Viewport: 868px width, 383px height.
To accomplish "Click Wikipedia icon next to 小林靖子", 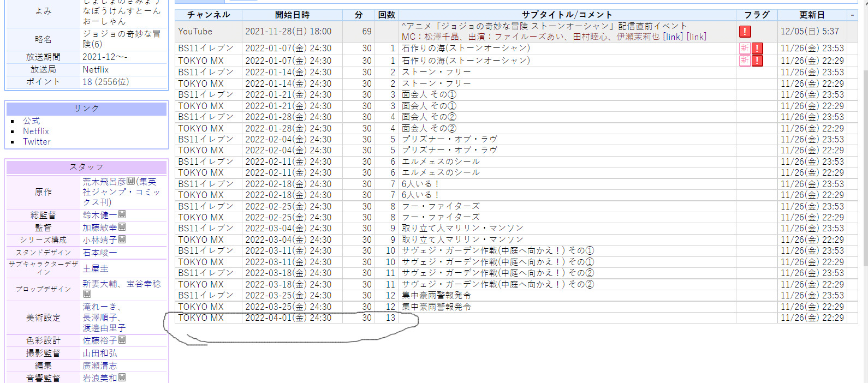I will [x=122, y=240].
